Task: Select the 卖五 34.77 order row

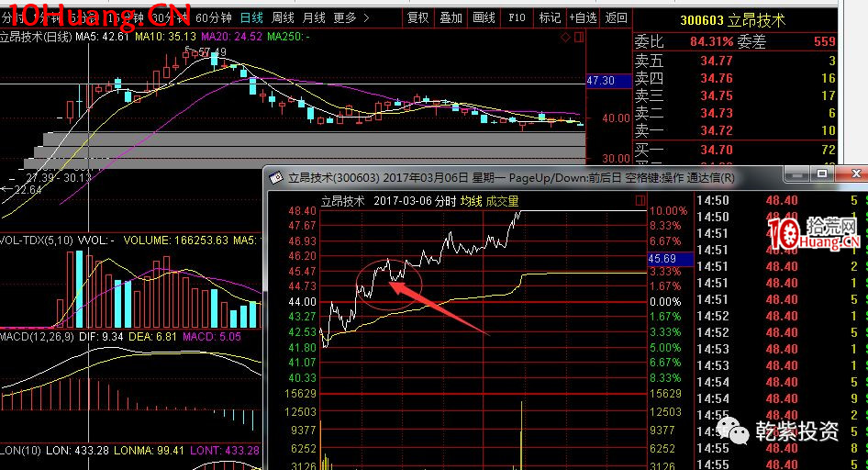Action: (x=735, y=61)
